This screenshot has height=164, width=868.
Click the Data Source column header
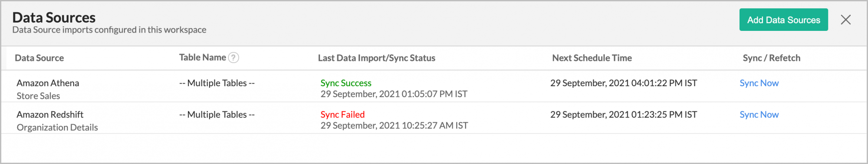tap(39, 58)
